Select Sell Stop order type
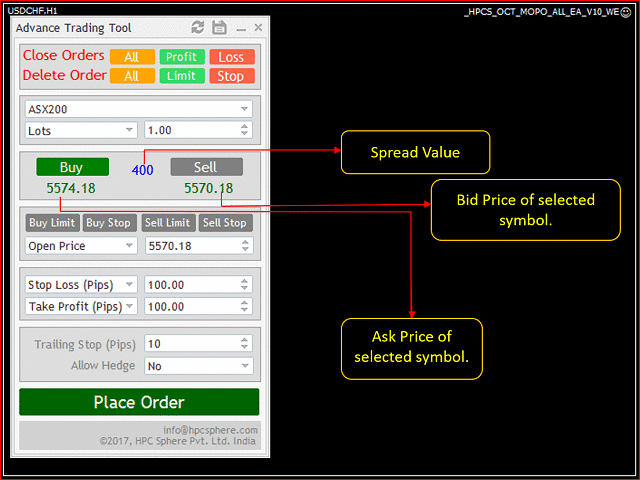640x480 pixels. (x=226, y=223)
